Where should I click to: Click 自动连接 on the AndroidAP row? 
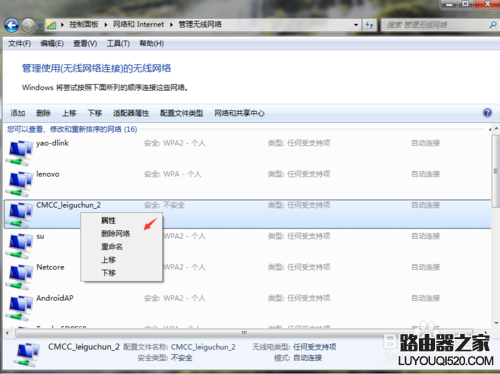click(x=426, y=298)
